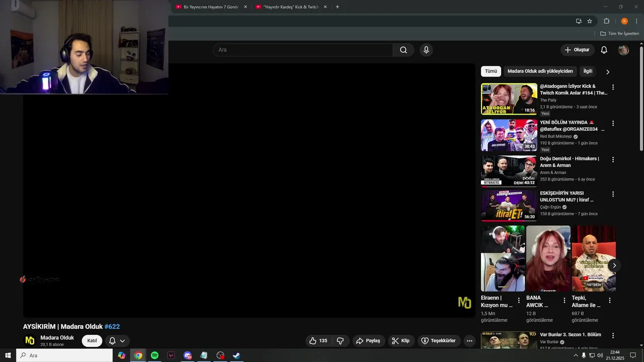Open Spotify from the taskbar
This screenshot has width=644, height=362.
click(x=154, y=355)
